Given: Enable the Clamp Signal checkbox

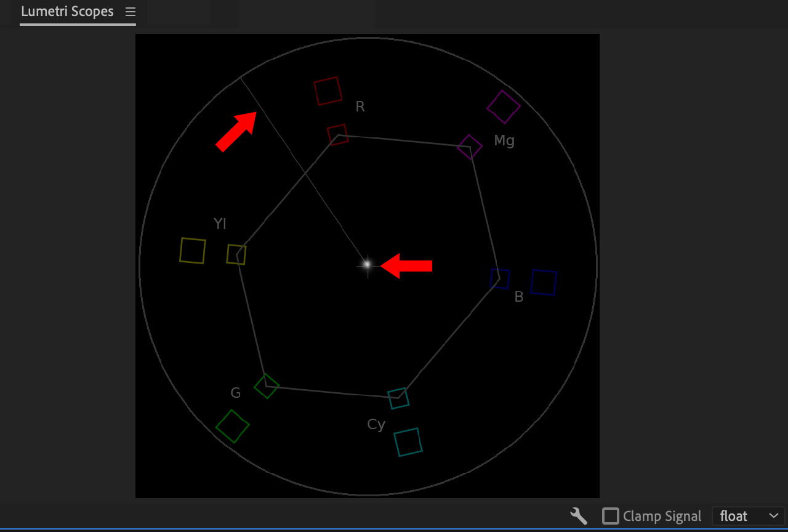Looking at the screenshot, I should click(610, 516).
